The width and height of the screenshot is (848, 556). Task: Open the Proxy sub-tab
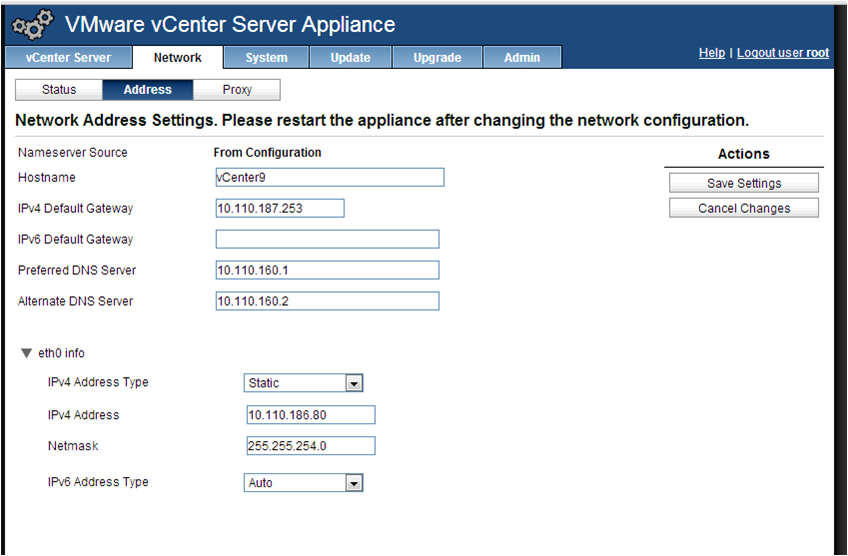click(x=237, y=90)
